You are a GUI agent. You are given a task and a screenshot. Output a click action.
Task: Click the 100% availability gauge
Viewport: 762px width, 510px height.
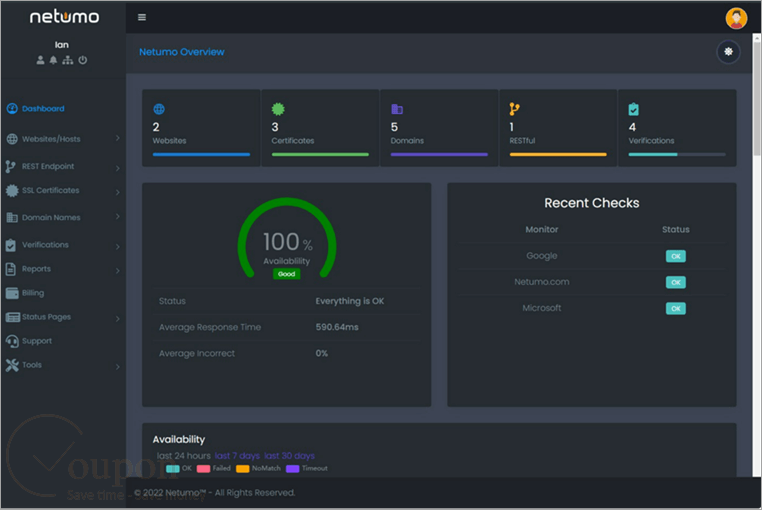coord(287,238)
